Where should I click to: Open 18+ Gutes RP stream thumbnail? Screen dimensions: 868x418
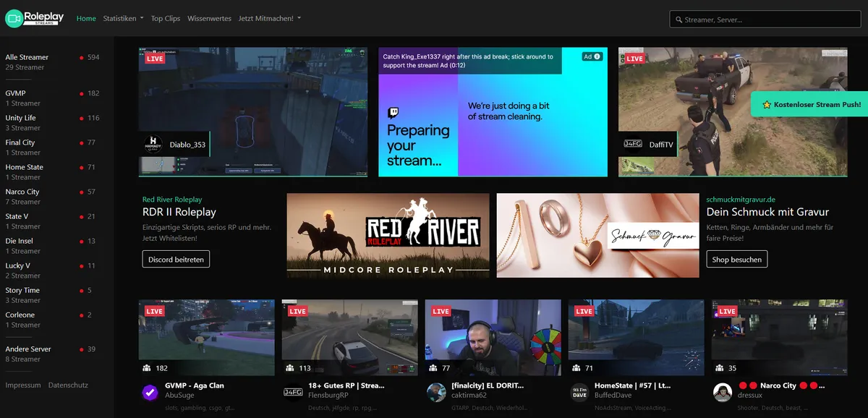click(350, 338)
